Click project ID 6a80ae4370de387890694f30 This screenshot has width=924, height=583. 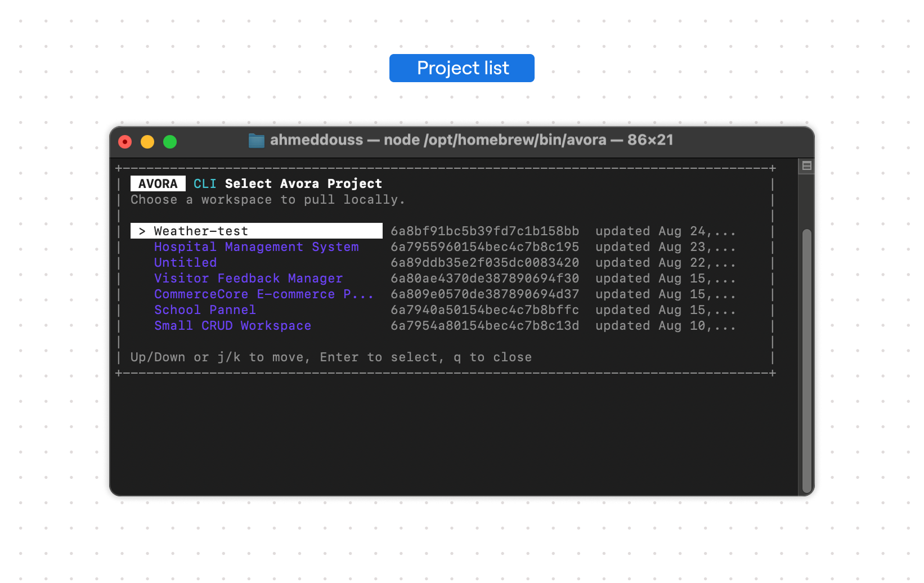coord(485,279)
